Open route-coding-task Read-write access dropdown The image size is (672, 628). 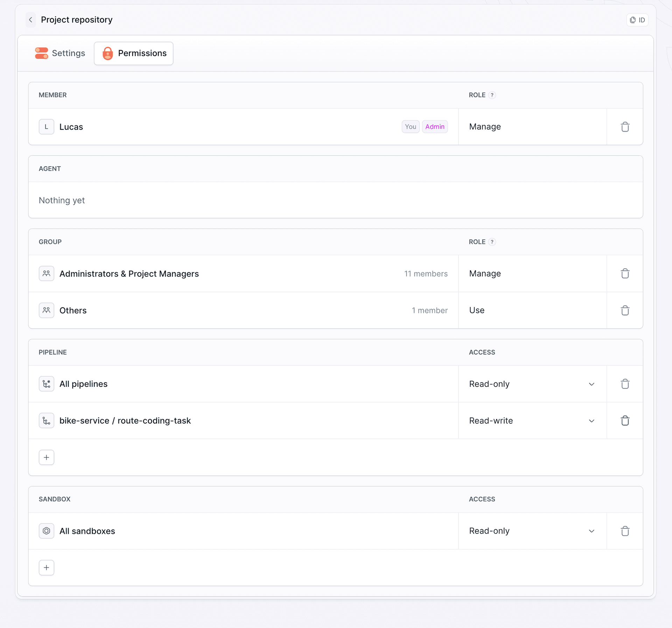point(532,420)
